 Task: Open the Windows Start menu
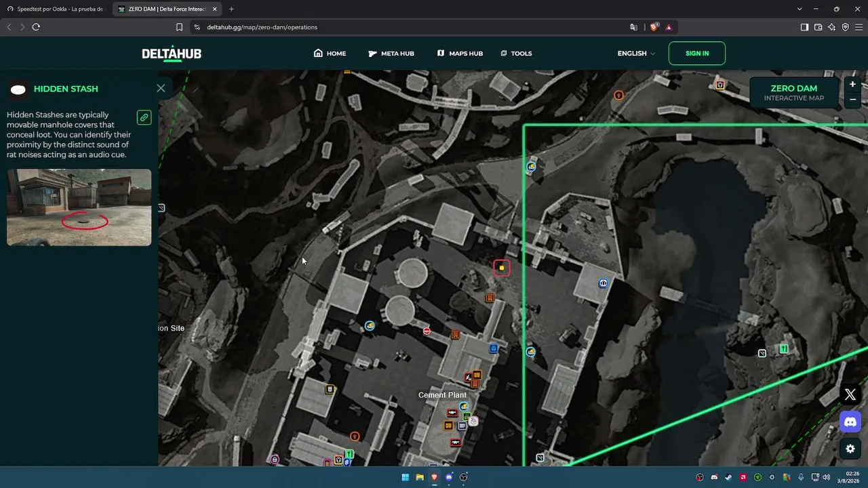pyautogui.click(x=406, y=477)
